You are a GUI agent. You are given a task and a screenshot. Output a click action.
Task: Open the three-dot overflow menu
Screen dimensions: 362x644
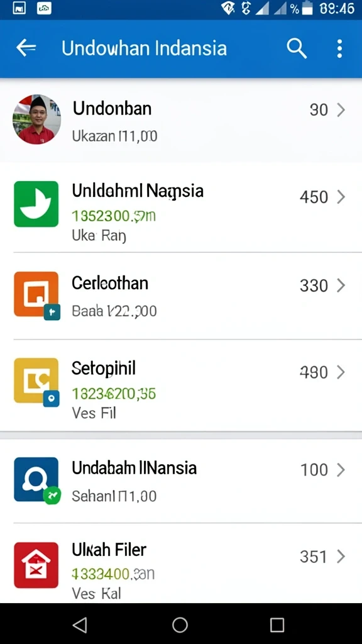[339, 48]
